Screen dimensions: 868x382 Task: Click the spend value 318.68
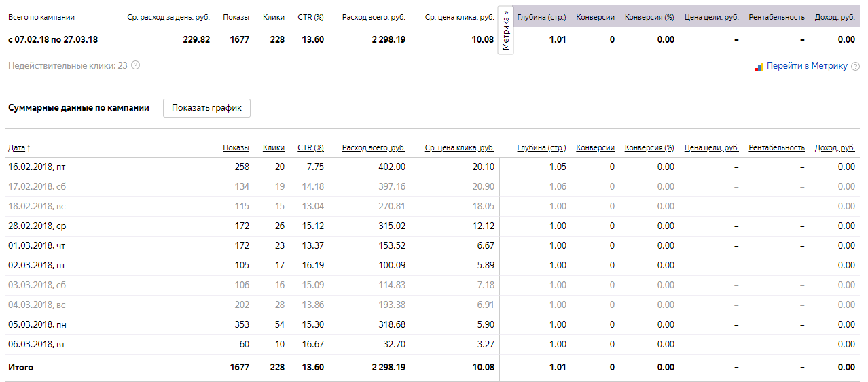[x=392, y=324]
